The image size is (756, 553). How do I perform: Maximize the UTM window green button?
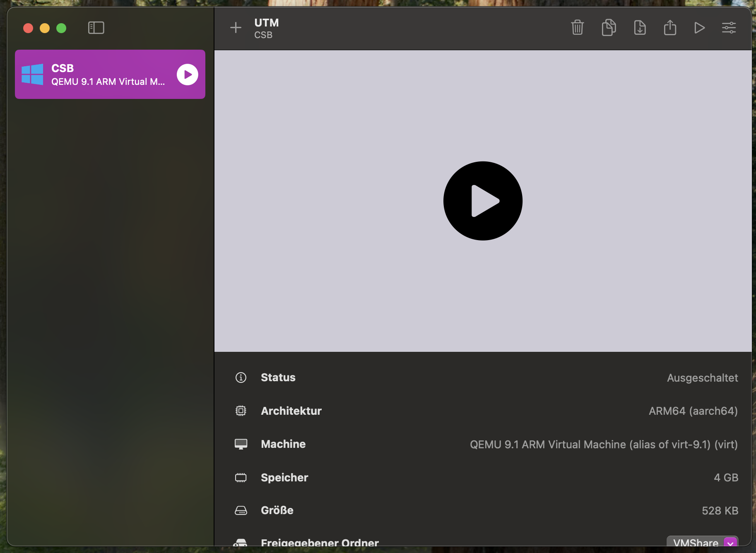[x=61, y=28]
